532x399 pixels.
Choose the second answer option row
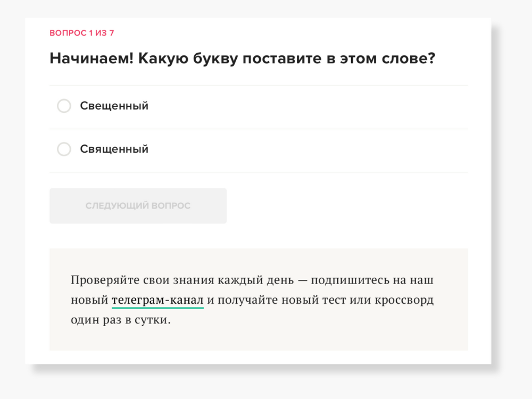(259, 151)
